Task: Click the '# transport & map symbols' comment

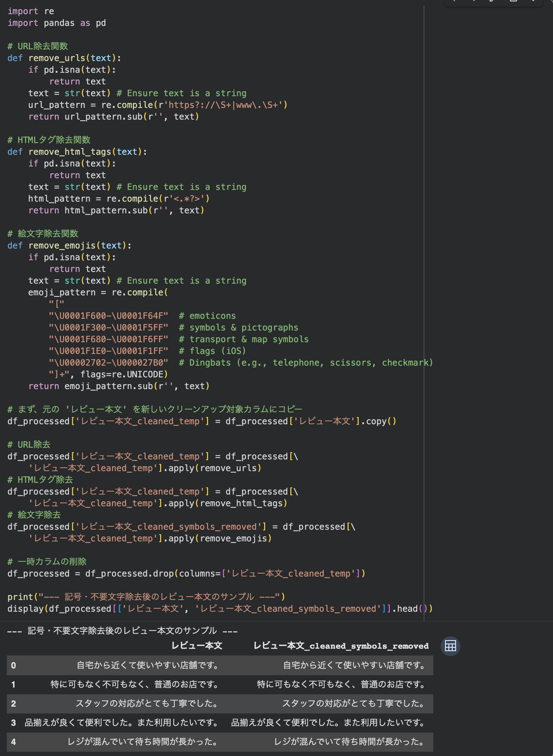Action: pyautogui.click(x=244, y=339)
